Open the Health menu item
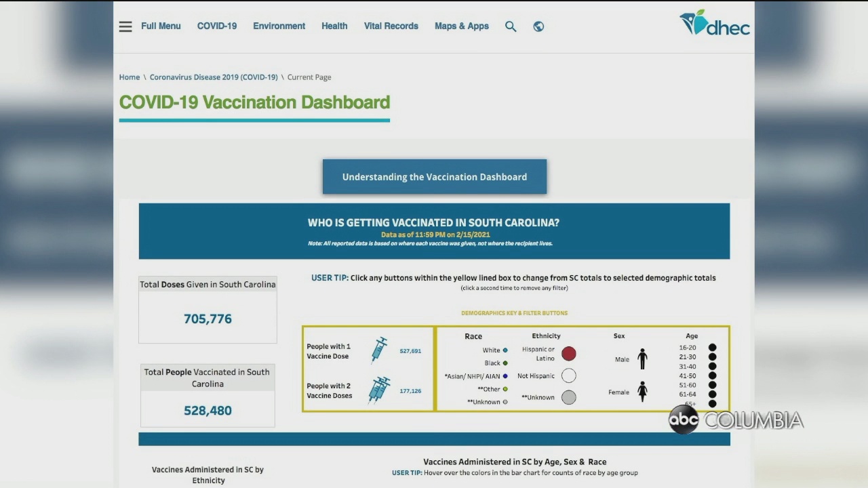The height and width of the screenshot is (488, 868). 334,26
